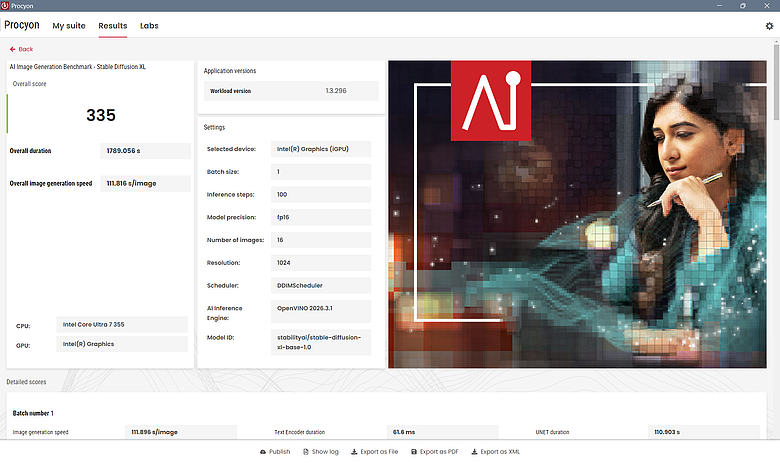Select the Results tab
This screenshot has height=463, width=780.
pos(112,26)
